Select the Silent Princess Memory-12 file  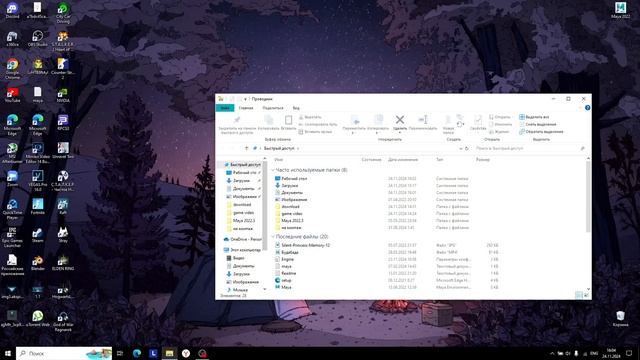point(302,245)
